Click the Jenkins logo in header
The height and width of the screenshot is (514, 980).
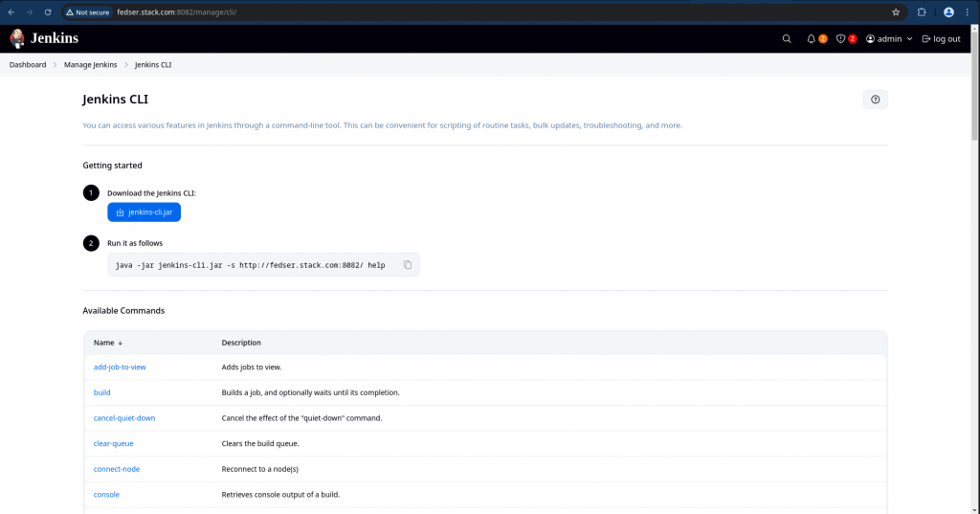coord(44,38)
